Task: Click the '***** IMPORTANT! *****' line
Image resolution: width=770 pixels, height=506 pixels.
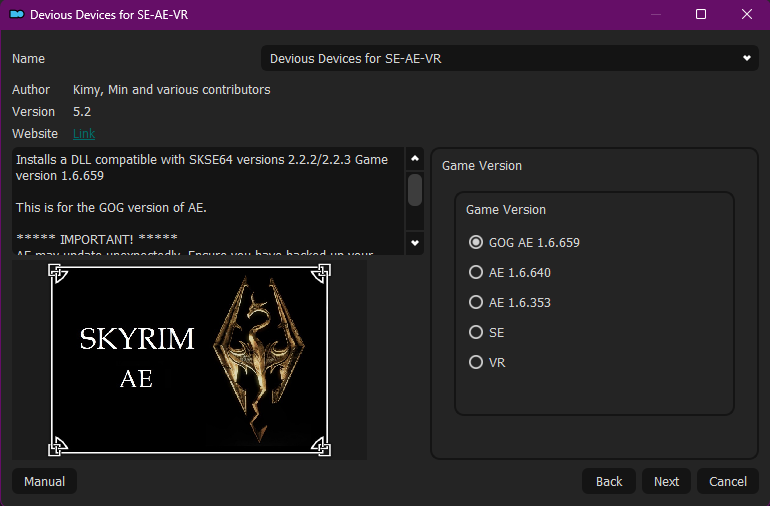Action: [x=97, y=239]
